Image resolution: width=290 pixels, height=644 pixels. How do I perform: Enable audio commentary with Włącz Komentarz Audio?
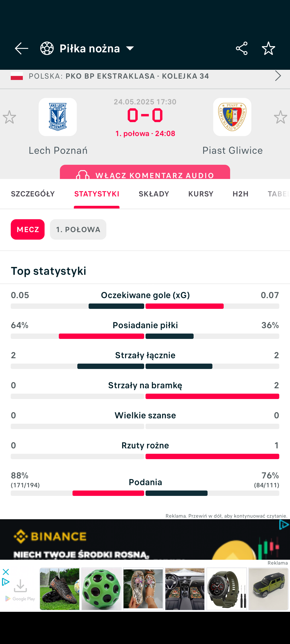coord(145,173)
